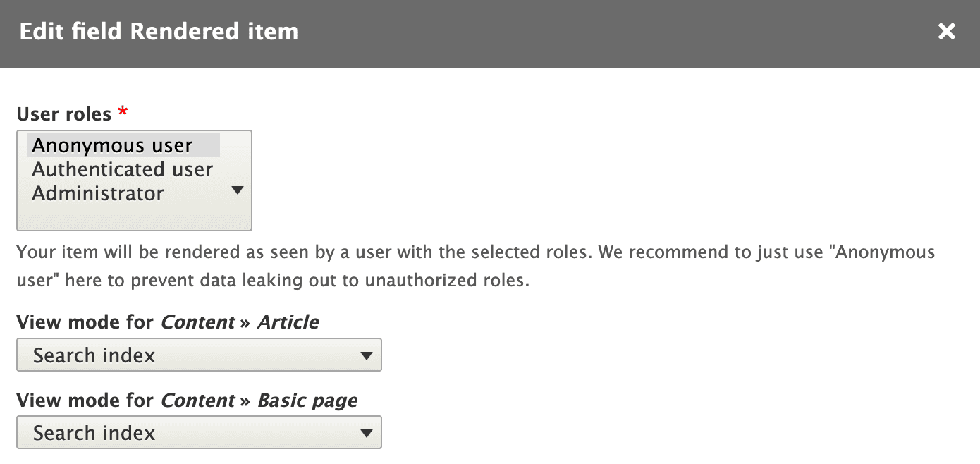Click the "Anonymous user" quoted text in the description
This screenshot has width=980, height=464.
point(885,252)
